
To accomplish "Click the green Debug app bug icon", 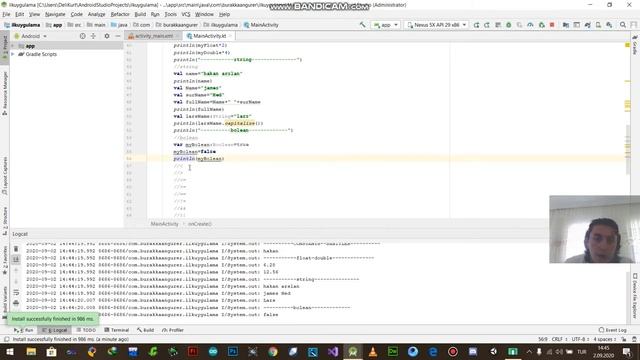I will pos(509,25).
